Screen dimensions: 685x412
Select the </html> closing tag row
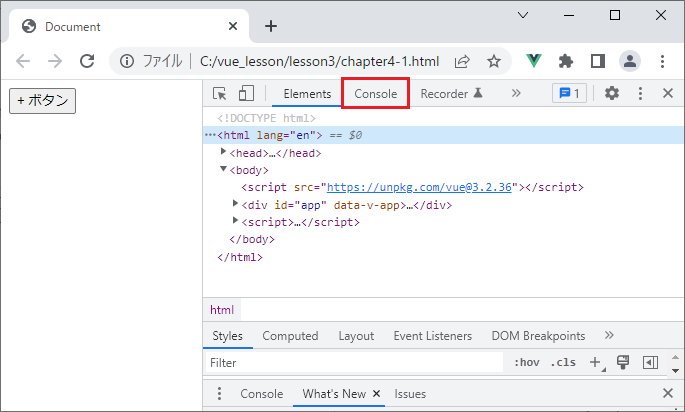(x=240, y=257)
